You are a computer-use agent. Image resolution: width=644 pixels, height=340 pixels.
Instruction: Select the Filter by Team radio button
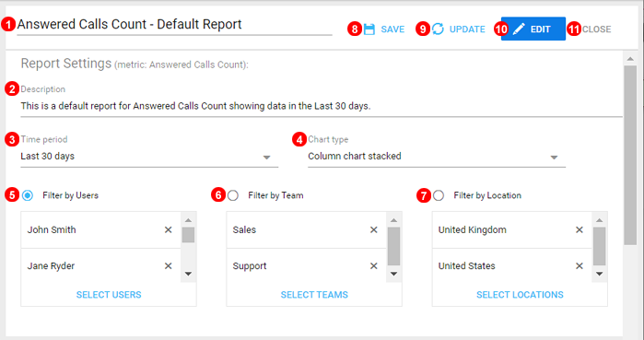click(x=233, y=195)
